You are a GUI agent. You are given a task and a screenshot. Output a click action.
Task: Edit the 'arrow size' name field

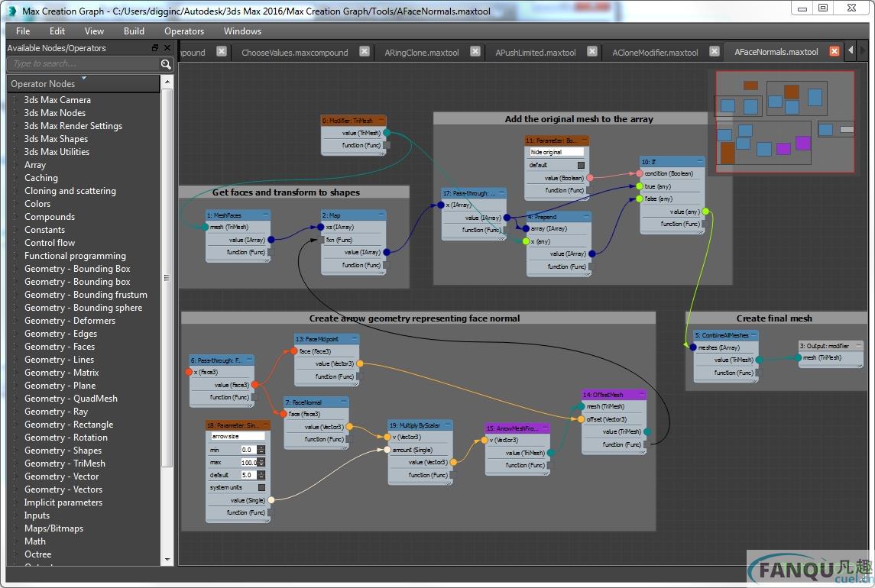pos(237,436)
